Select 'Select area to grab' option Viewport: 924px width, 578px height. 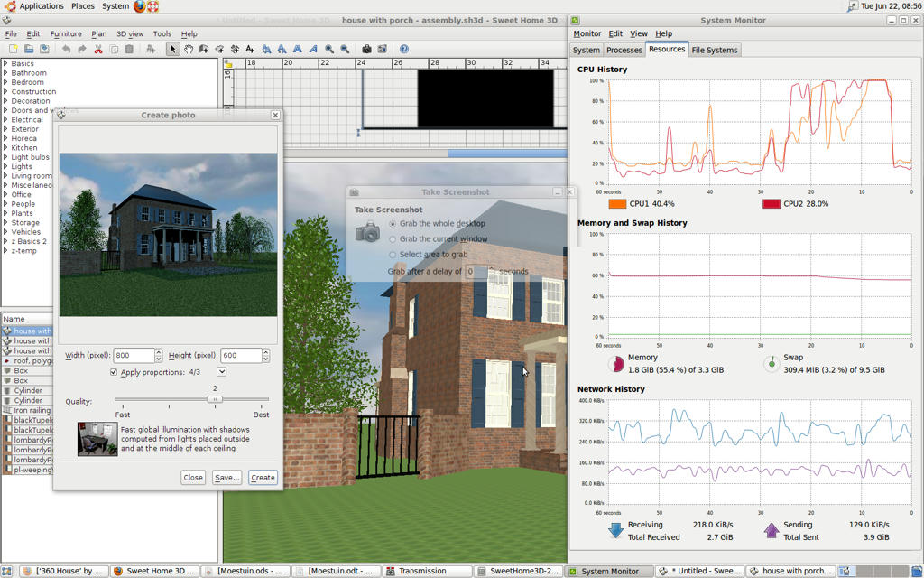(x=393, y=255)
